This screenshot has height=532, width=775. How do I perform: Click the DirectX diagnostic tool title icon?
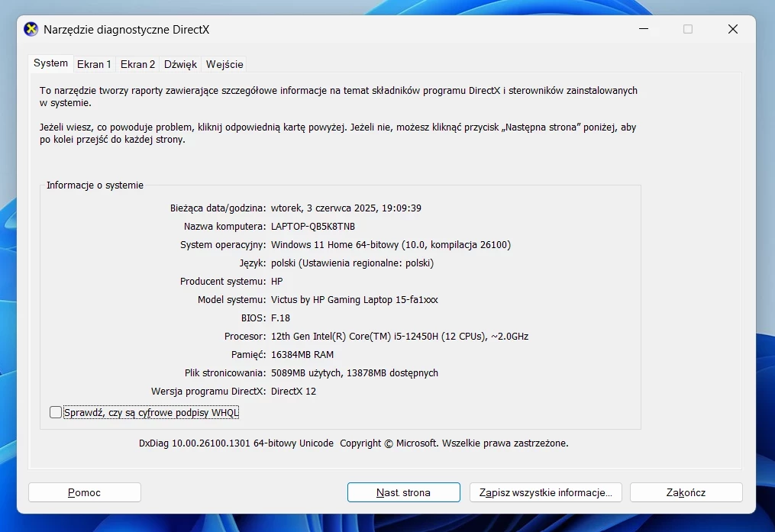[31, 29]
